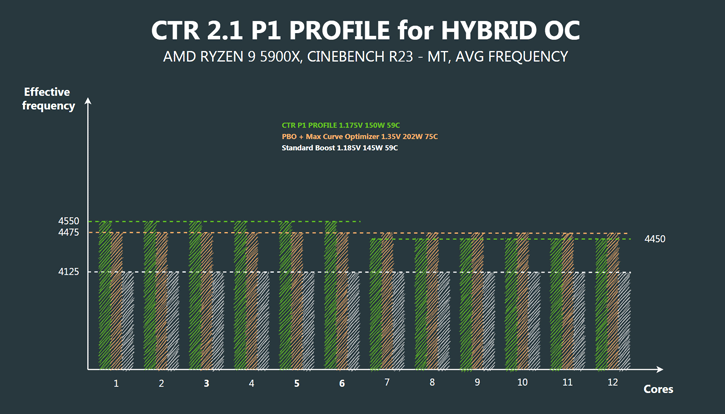Click core number 8 on x-axis

click(x=432, y=382)
